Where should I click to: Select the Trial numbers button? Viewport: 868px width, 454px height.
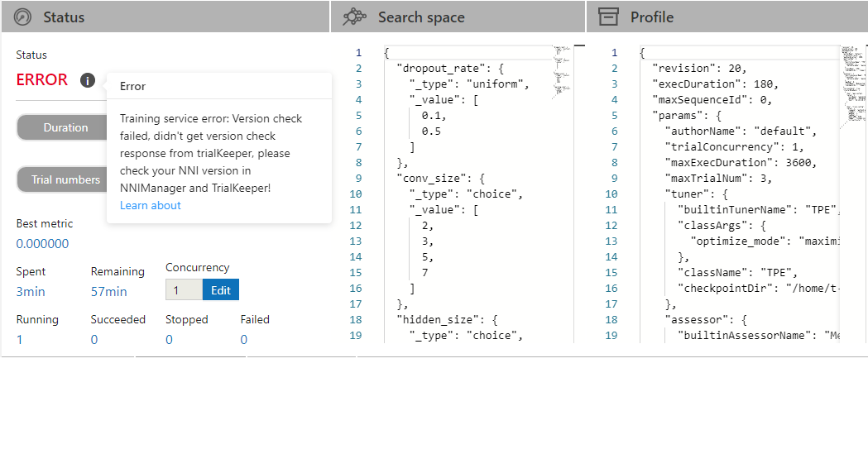(65, 179)
